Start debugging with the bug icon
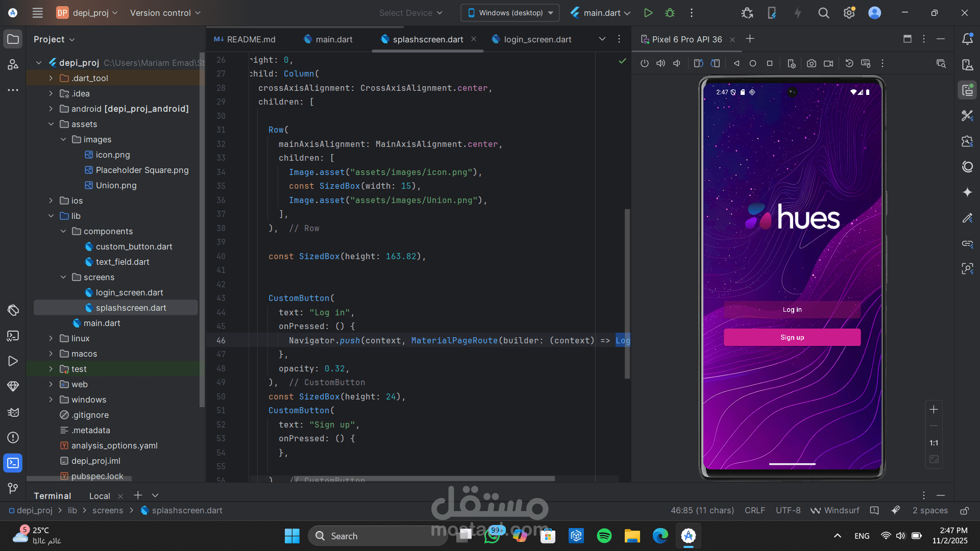Screen dimensions: 980x551 click(x=670, y=13)
